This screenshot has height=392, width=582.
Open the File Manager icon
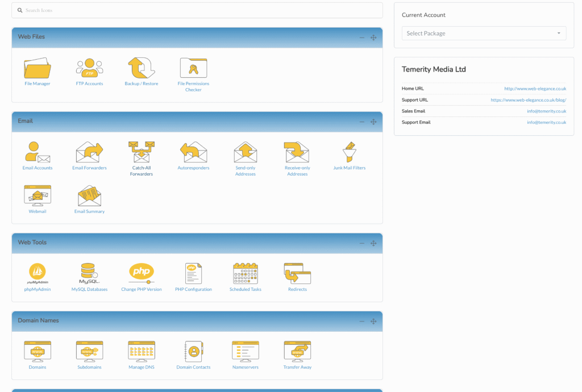[x=38, y=72]
